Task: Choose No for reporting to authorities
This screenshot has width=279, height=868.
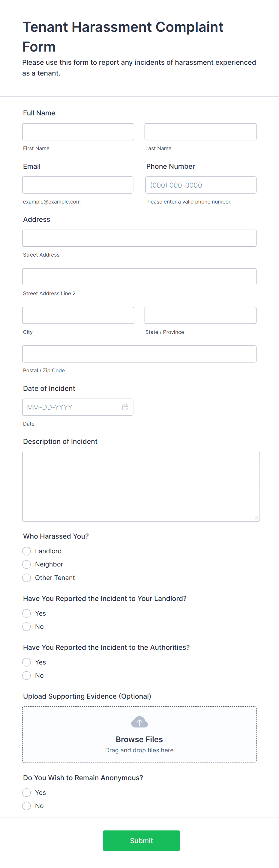Action: pyautogui.click(x=26, y=675)
